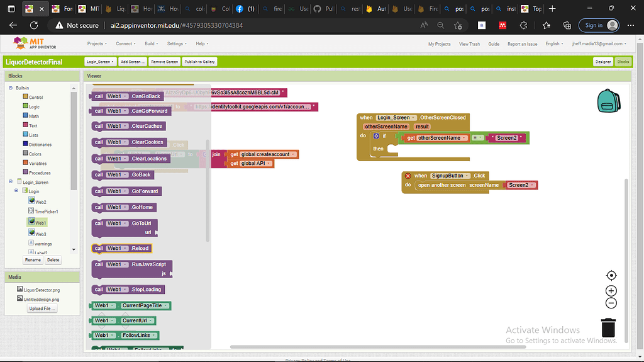Click the Publish to Gallery button
Image resolution: width=644 pixels, height=362 pixels.
[x=199, y=62]
